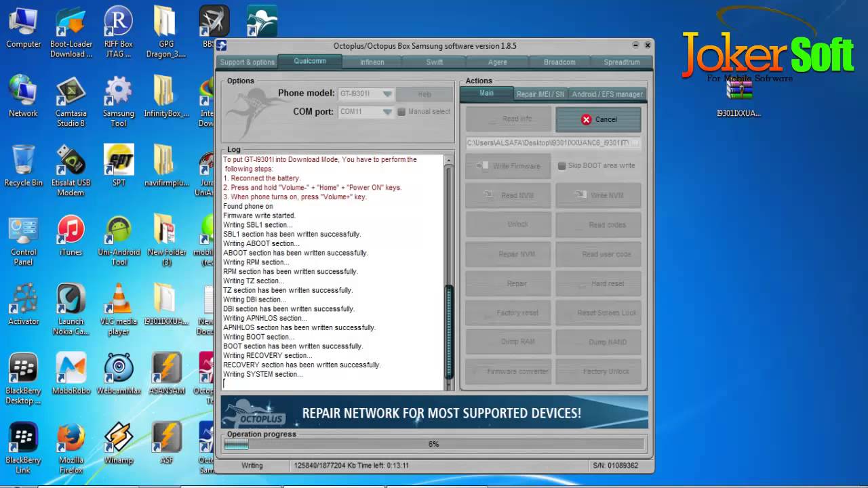Launch Mozilla Firefox
868x488 pixels.
coord(71,448)
